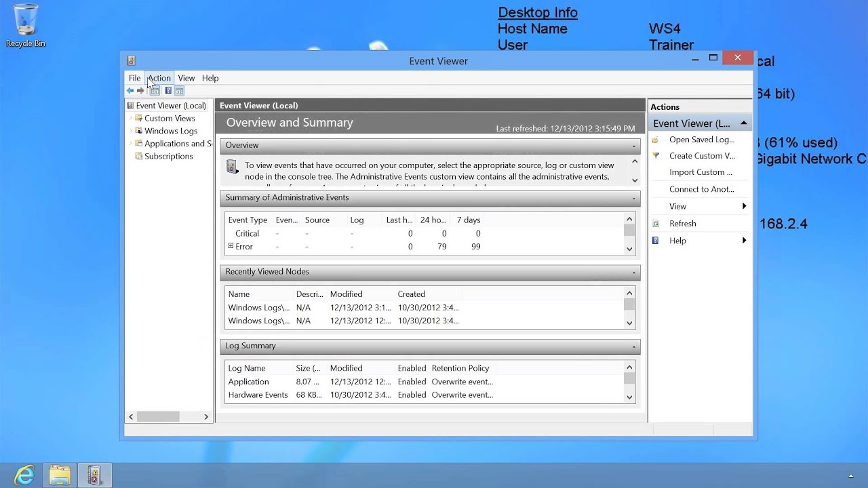This screenshot has height=488, width=868.
Task: Open the Help menu in menu bar
Action: [x=210, y=78]
